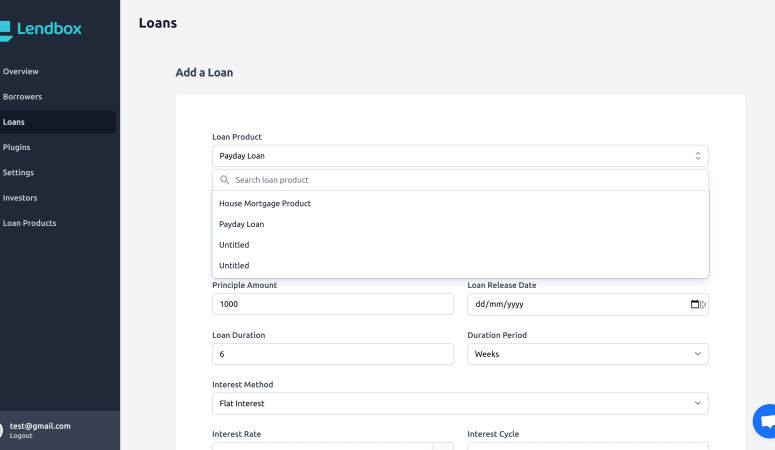The image size is (775, 450).
Task: Collapse the Loan Product combo box
Action: (x=460, y=156)
